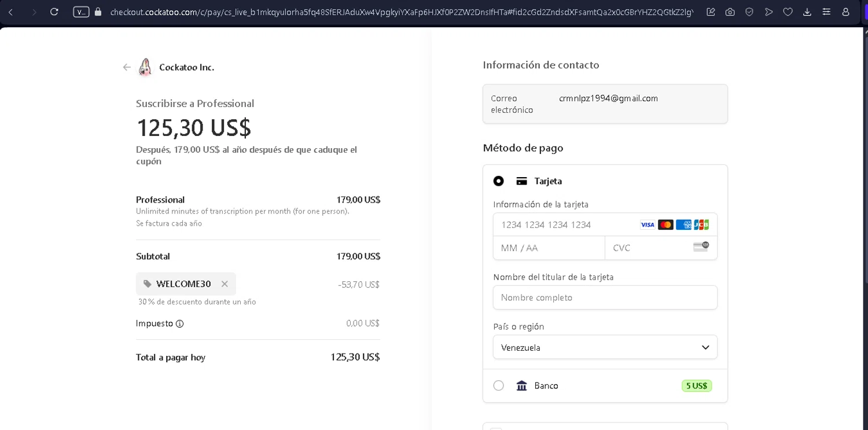The image size is (868, 430).
Task: Go back with the browser back arrow
Action: (x=10, y=12)
